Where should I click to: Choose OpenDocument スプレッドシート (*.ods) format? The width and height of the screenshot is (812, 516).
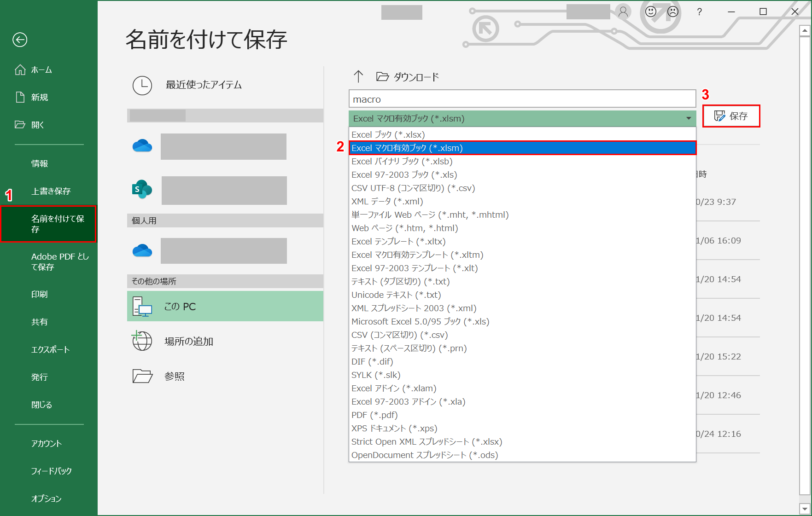click(522, 455)
